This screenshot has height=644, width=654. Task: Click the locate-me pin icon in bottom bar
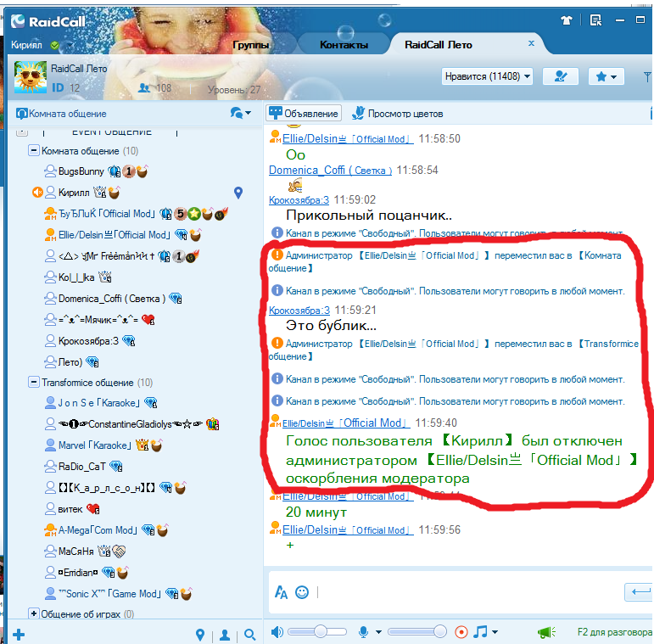[200, 635]
